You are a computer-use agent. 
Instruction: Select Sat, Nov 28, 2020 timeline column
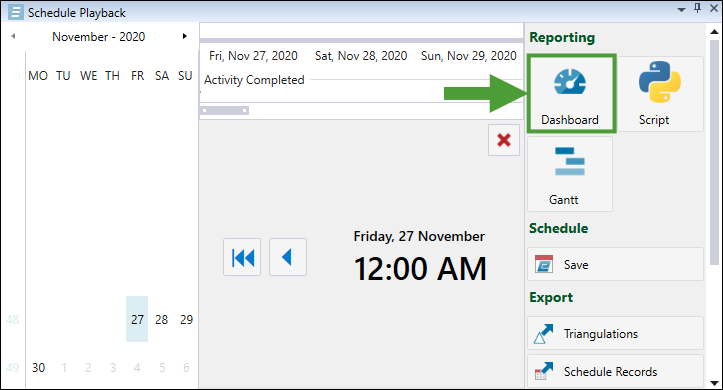(361, 56)
